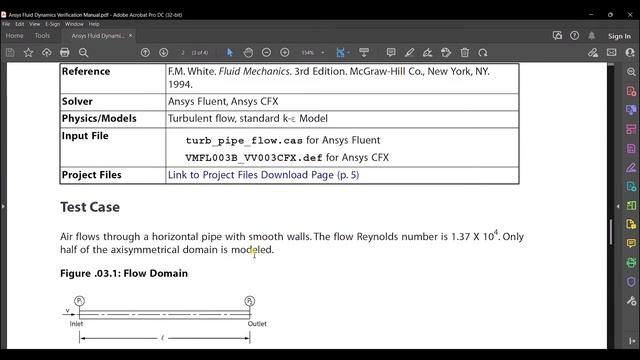Go to next page arrow
Screen dimensions: 640x360
[164, 53]
